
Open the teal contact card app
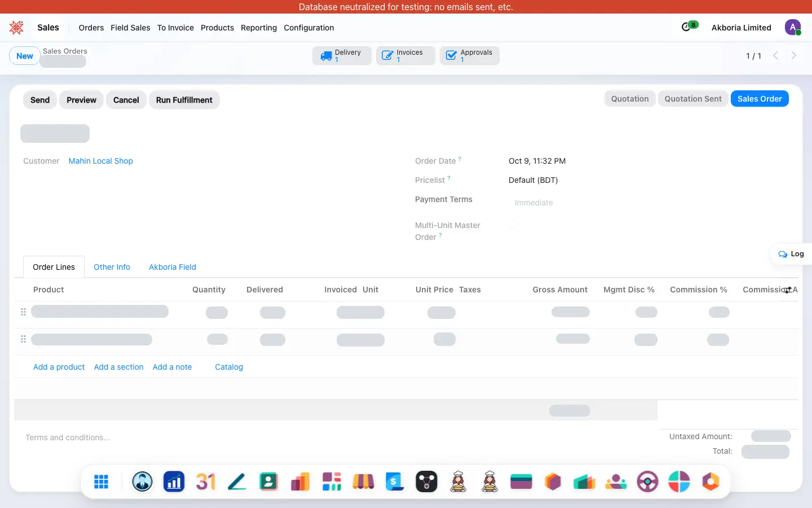268,482
